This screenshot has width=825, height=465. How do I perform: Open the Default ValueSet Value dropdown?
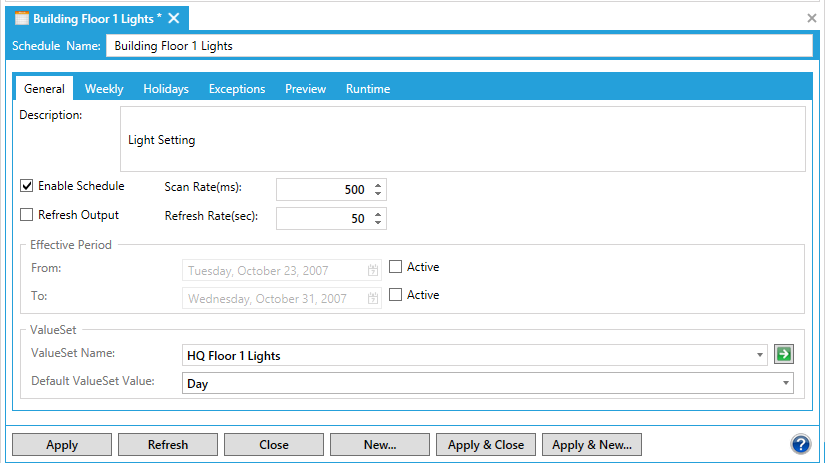(x=786, y=383)
